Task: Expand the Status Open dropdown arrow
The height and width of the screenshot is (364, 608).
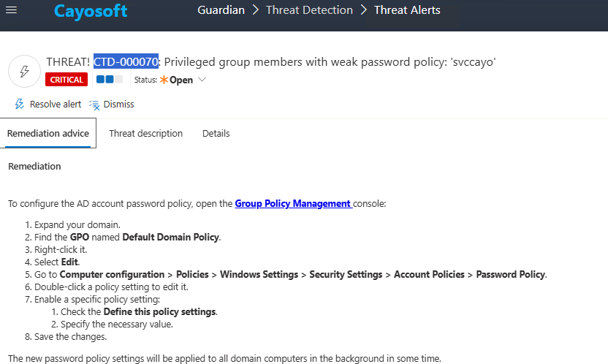Action: [x=202, y=80]
